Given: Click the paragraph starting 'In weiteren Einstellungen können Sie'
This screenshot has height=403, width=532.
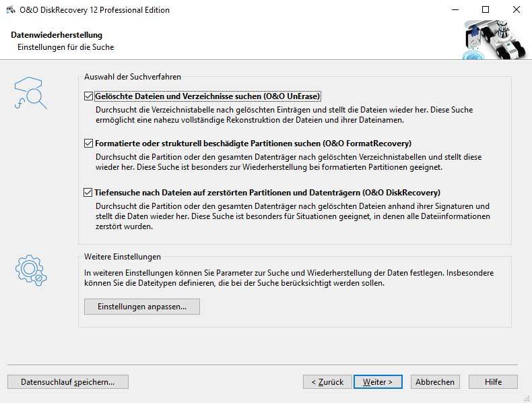Looking at the screenshot, I should pos(289,278).
